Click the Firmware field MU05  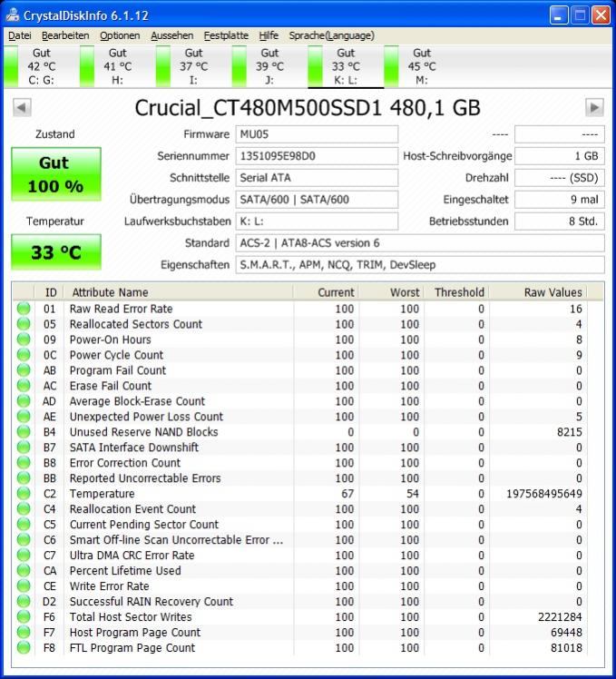point(317,134)
